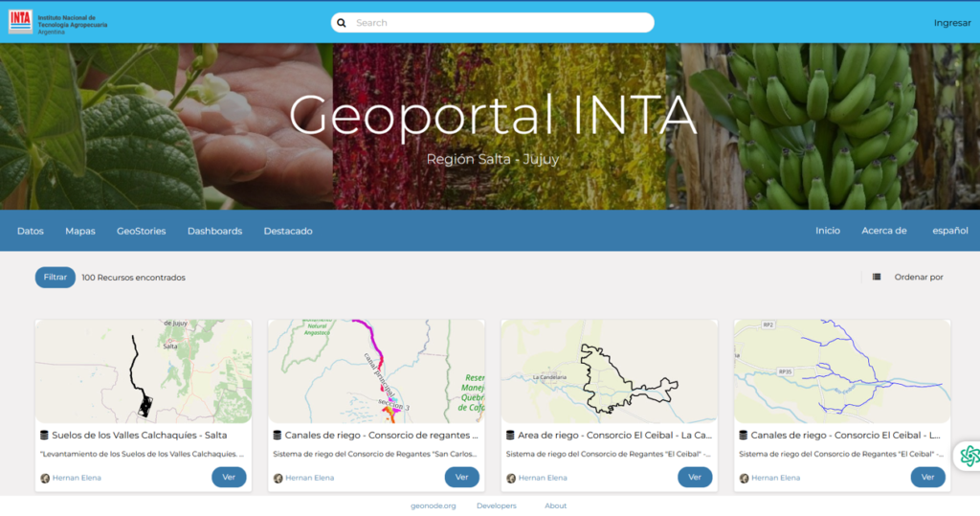The image size is (980, 516).
Task: Open Hernan Elena link on Canales El Ceibal card
Action: click(775, 478)
